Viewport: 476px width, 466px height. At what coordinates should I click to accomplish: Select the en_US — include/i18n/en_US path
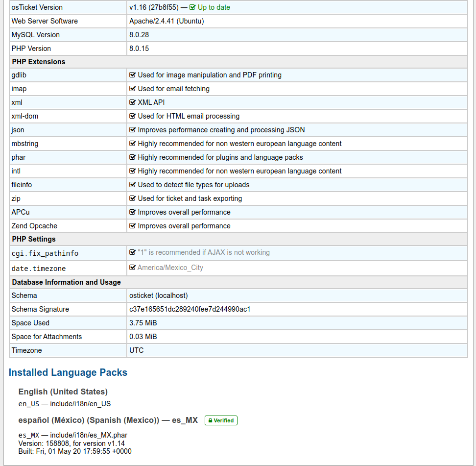click(x=65, y=404)
